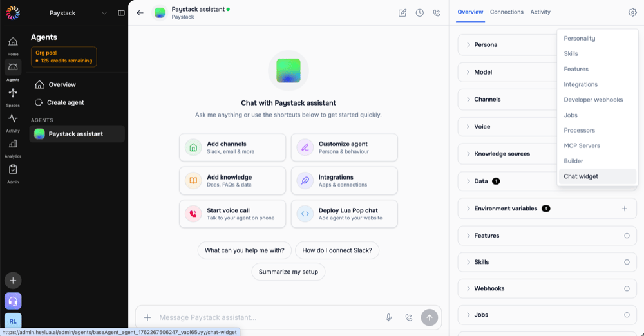Select Builder menu item
Viewport: 644px width, 336px height.
(x=597, y=161)
